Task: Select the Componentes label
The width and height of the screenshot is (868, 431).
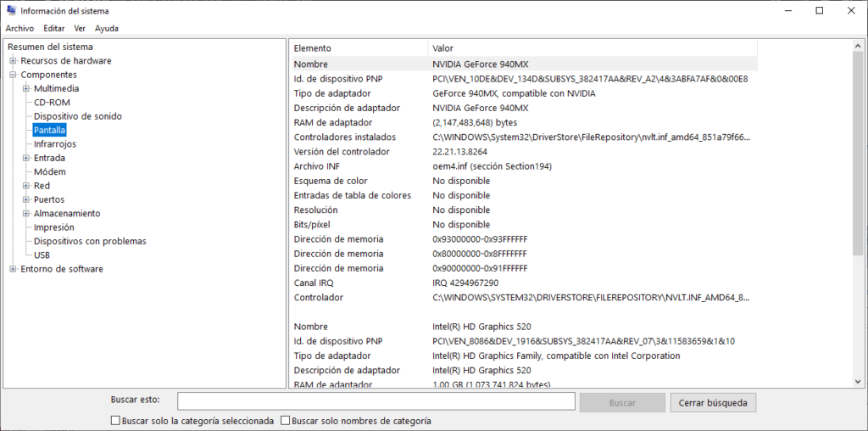Action: pyautogui.click(x=48, y=75)
